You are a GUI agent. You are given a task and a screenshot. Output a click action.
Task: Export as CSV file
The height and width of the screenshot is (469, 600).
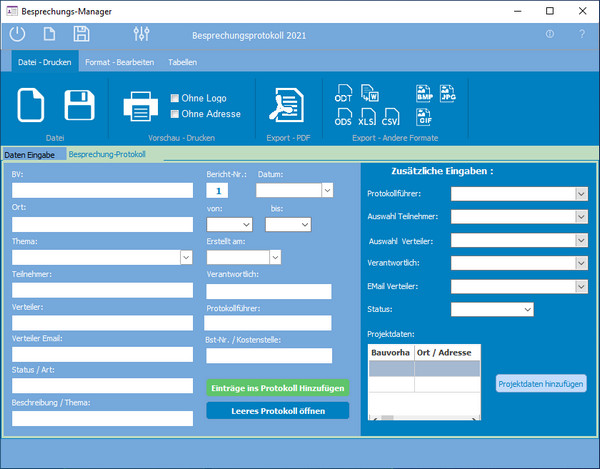pos(392,118)
